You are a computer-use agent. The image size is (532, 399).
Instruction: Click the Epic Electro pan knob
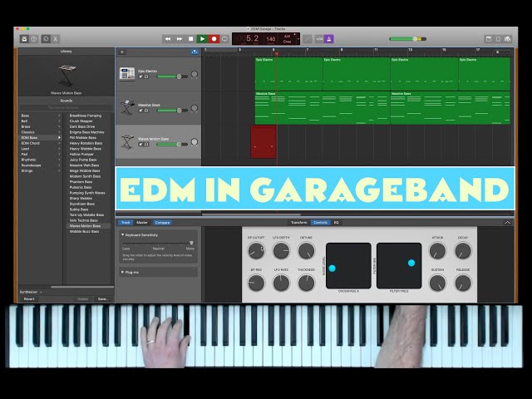195,74
